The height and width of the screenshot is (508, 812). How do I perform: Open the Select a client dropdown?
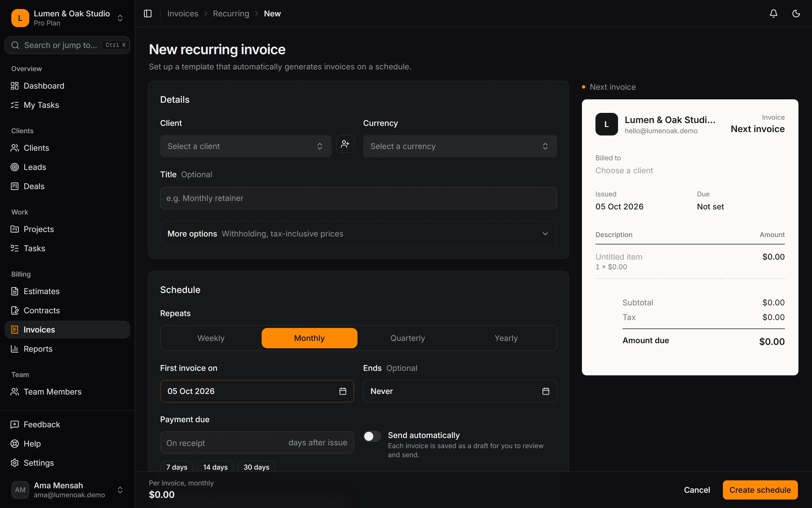click(246, 146)
